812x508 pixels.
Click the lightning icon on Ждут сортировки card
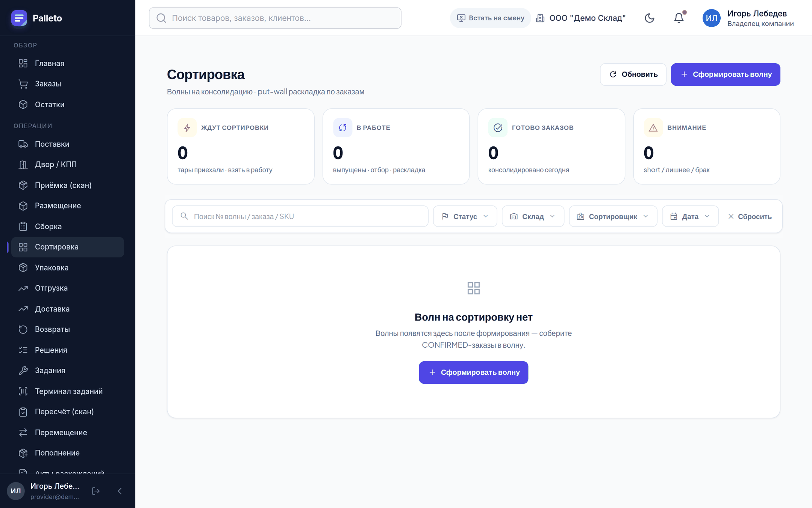(x=187, y=128)
